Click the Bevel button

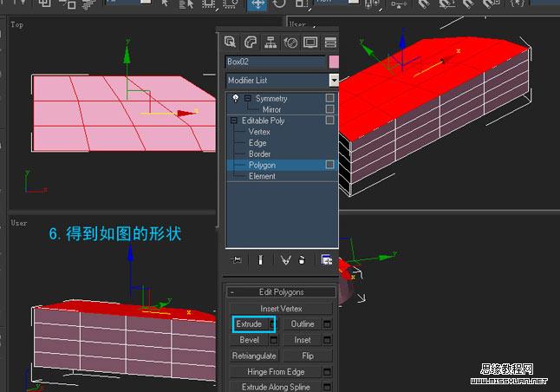coord(250,340)
